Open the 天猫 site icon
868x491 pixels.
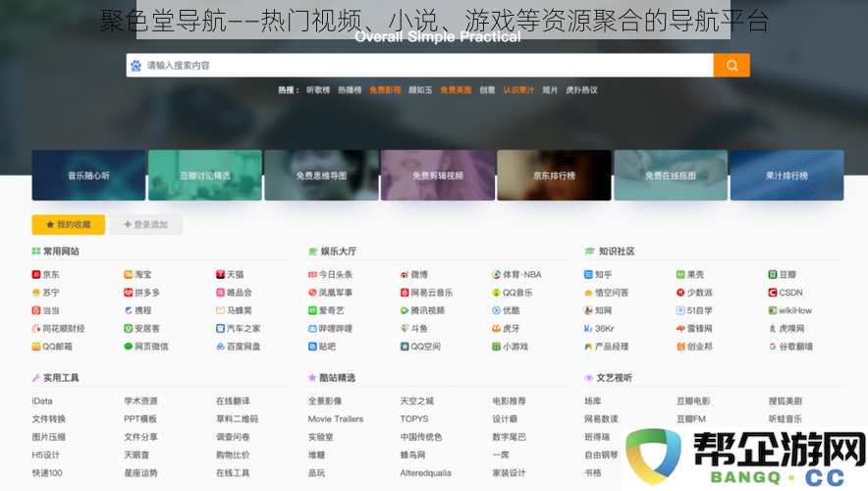[x=220, y=275]
